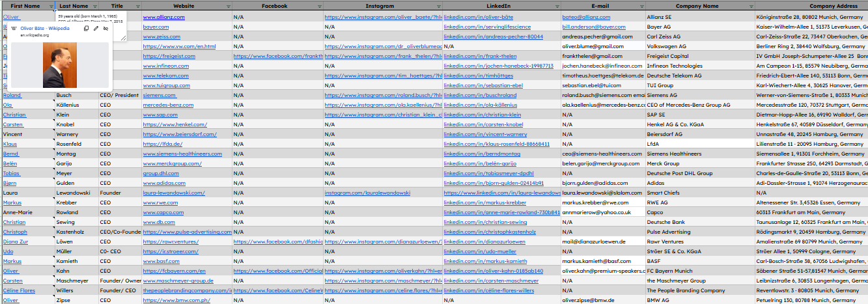Click Oliver Bäte photo thumbnail in preview
This screenshot has height=304, width=868.
tap(59, 64)
